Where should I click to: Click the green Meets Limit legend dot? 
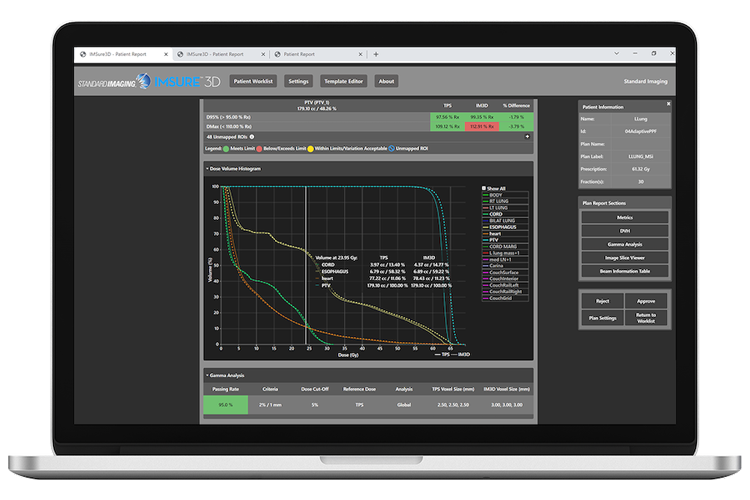pyautogui.click(x=226, y=149)
